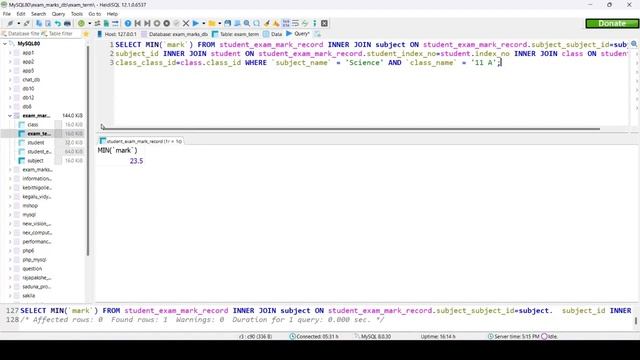
Task: Select the student table in tree
Action: tap(36, 142)
